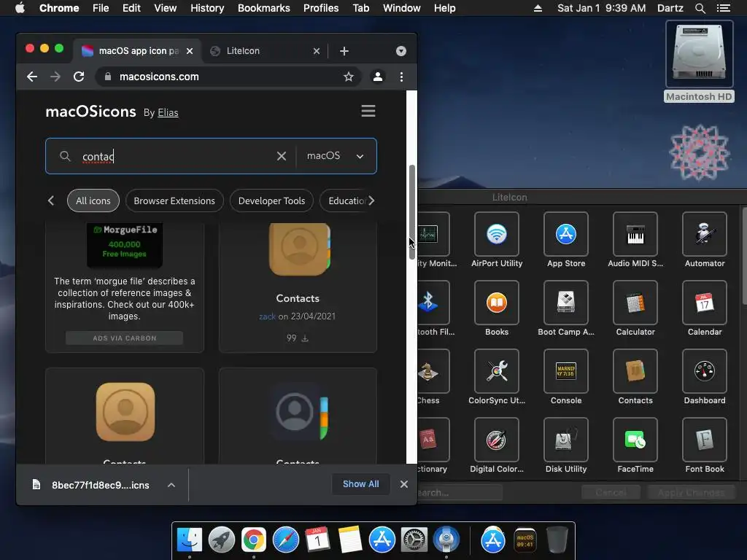Open the Profiles menu

(x=321, y=8)
